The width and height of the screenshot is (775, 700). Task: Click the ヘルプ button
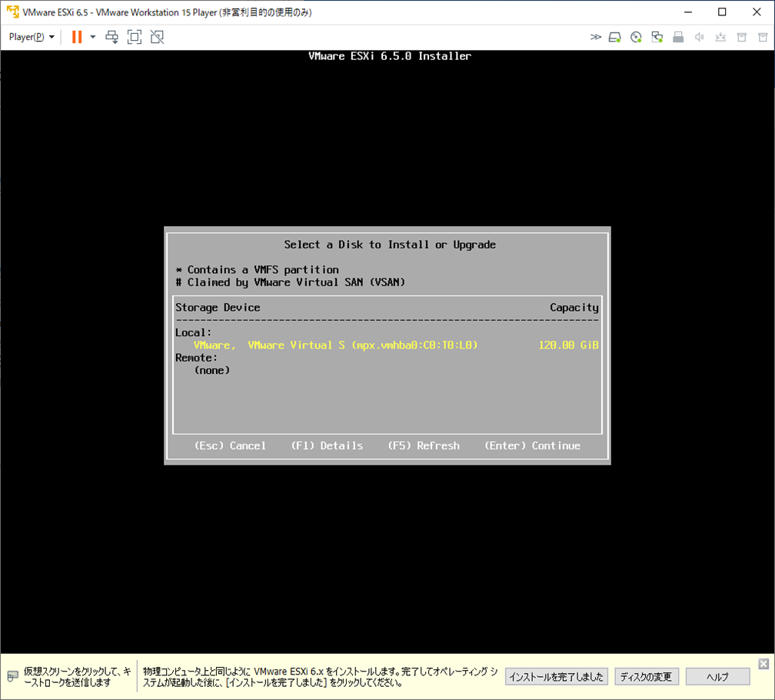(x=717, y=677)
